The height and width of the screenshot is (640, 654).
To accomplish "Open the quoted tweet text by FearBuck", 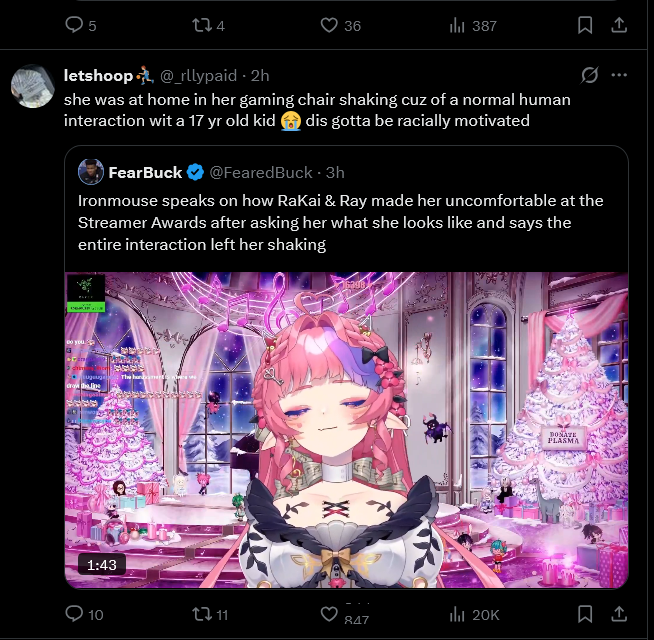I will click(340, 222).
